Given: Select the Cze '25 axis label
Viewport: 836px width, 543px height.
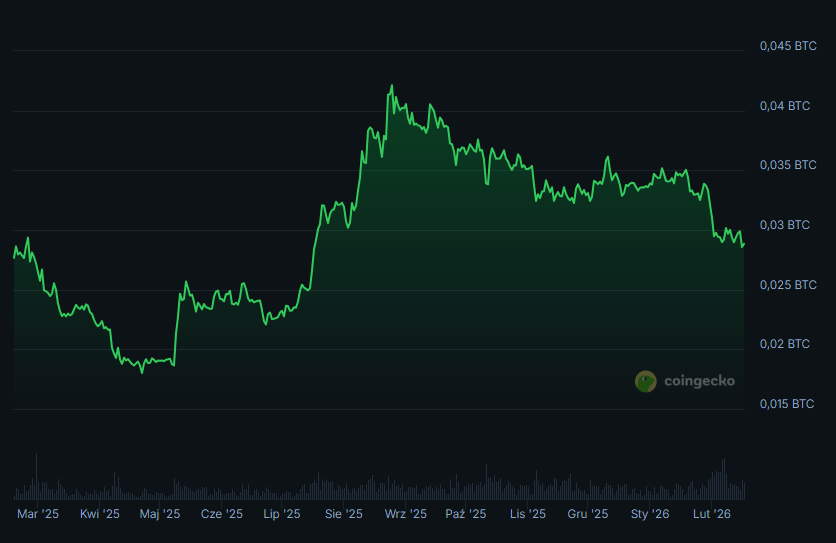Looking at the screenshot, I should coord(222,514).
